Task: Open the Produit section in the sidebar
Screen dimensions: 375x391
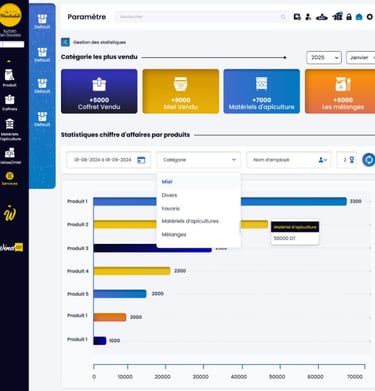Action: 9,78
